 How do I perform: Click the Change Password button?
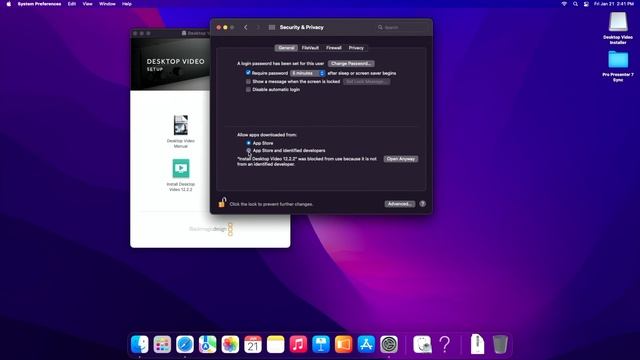click(351, 64)
